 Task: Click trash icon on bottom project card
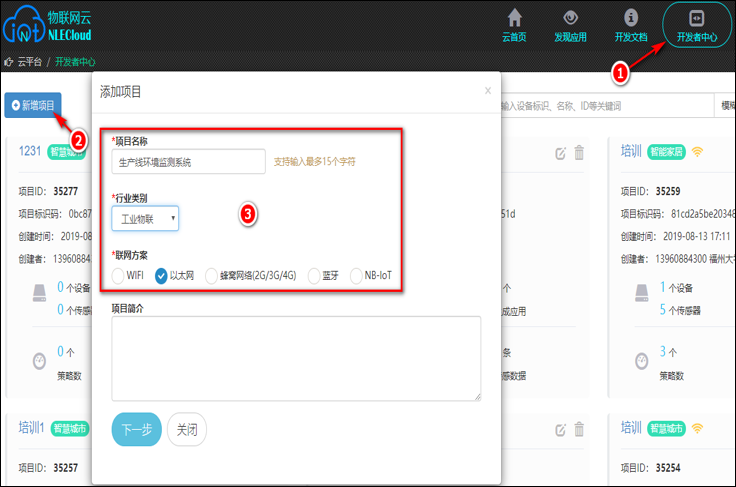click(x=579, y=429)
